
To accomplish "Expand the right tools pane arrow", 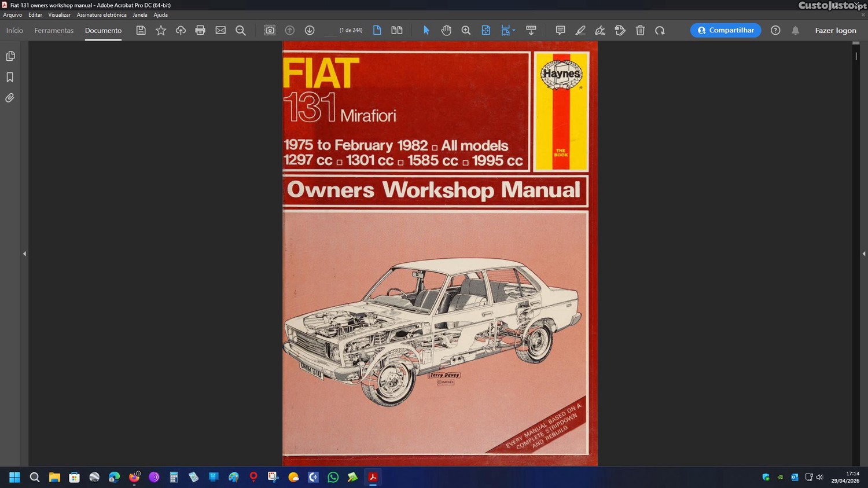I will [863, 254].
